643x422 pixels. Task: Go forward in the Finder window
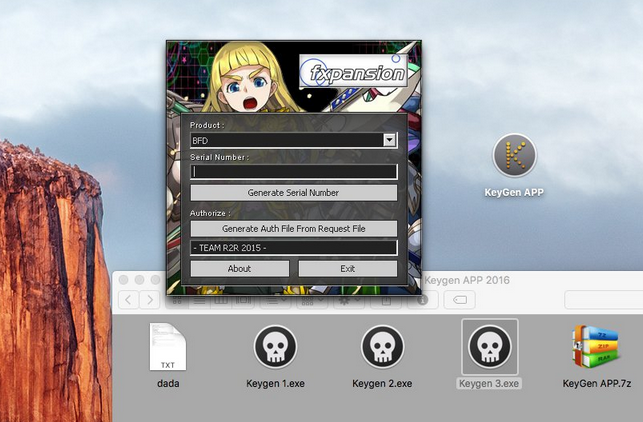(x=150, y=300)
